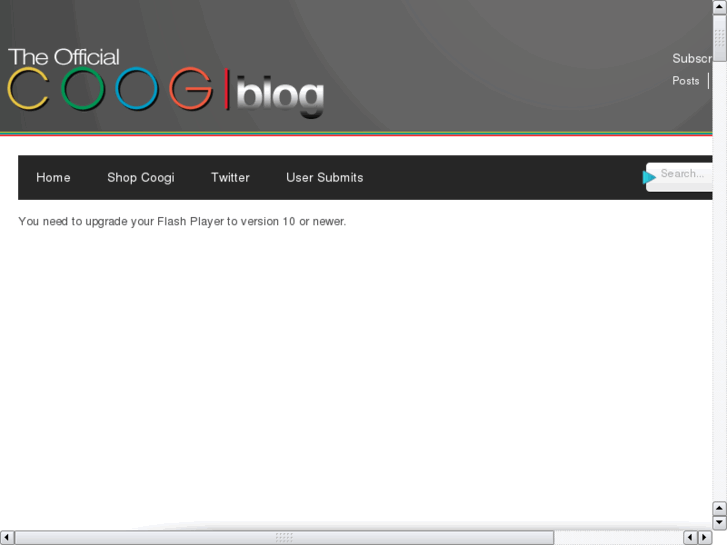
Task: Open the Home menu item
Action: coord(53,178)
